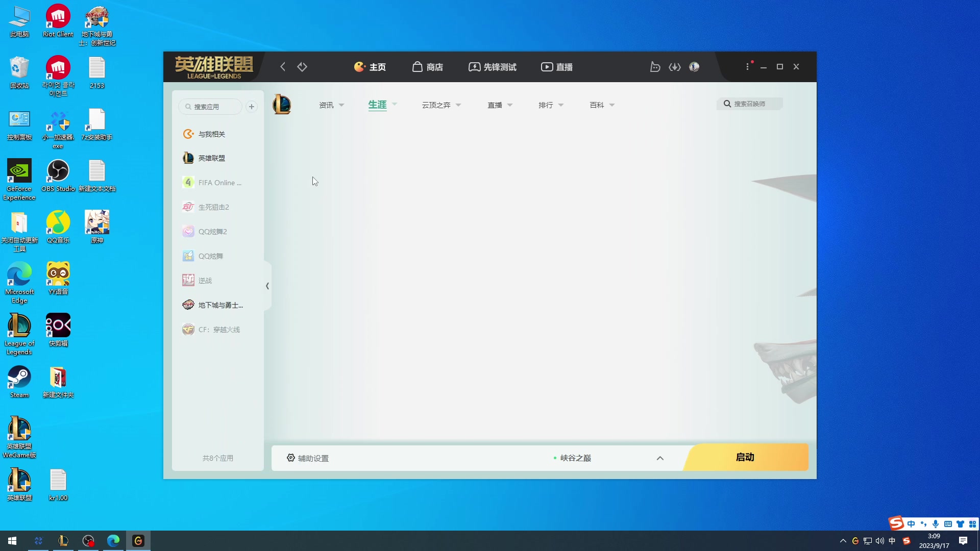Expand the server selector up-arrow
This screenshot has height=551, width=980.
click(660, 458)
